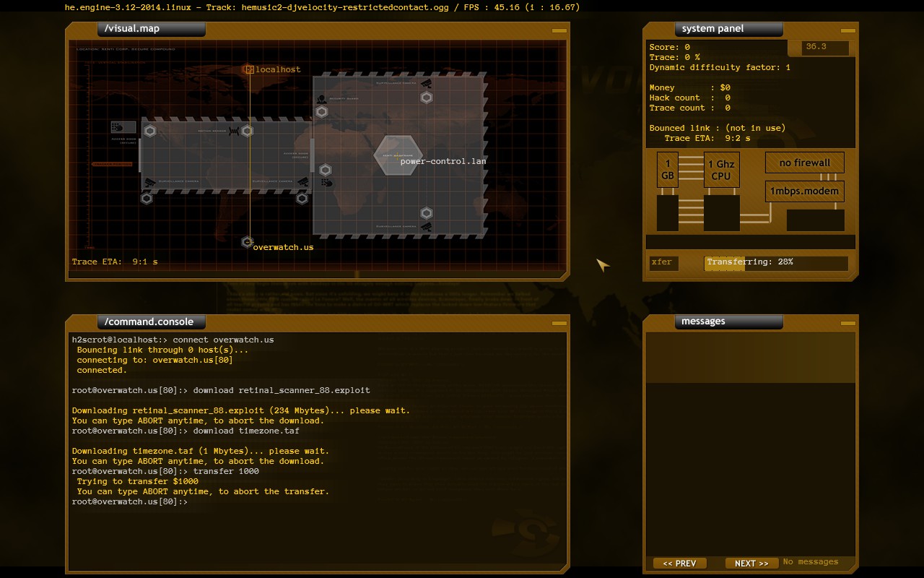The width and height of the screenshot is (924, 578).
Task: Click the Transferring 28% progress bar
Action: tap(776, 263)
